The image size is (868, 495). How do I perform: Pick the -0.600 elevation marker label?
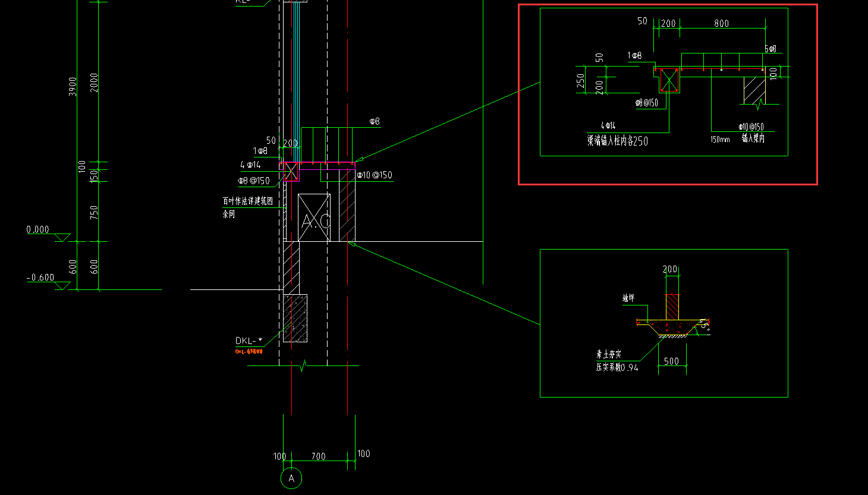click(40, 277)
